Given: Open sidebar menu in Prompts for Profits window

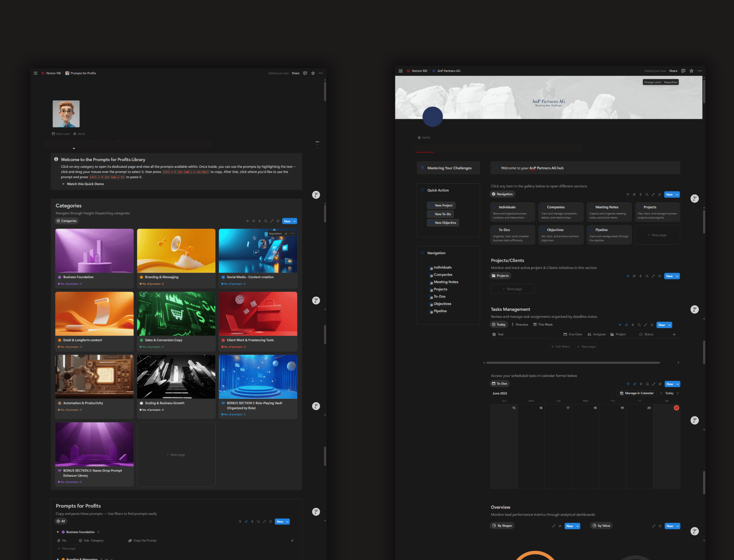Looking at the screenshot, I should (36, 73).
